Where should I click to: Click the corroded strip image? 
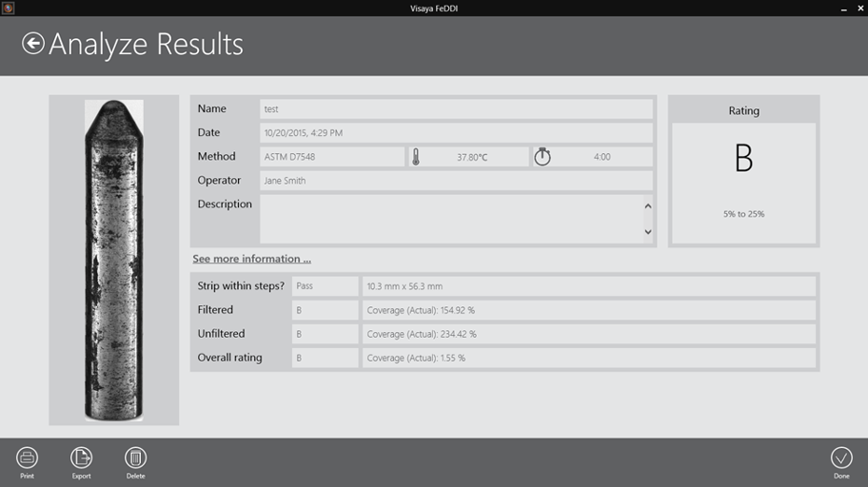click(114, 260)
